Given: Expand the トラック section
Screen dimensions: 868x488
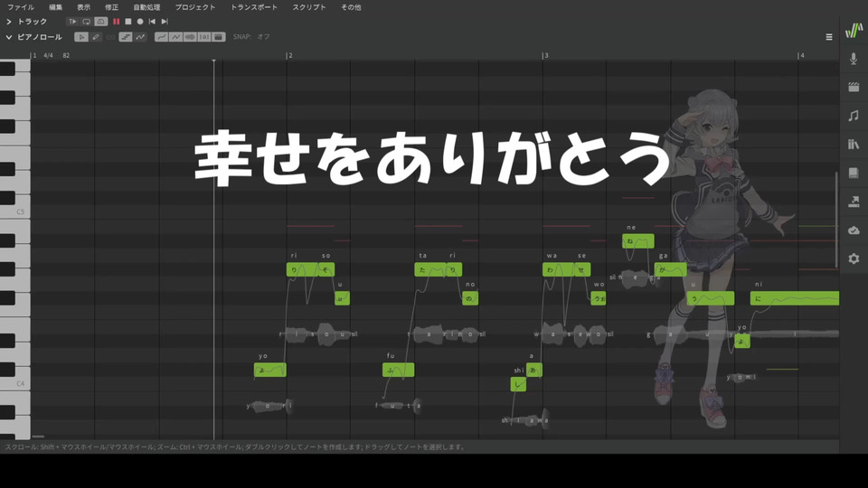Looking at the screenshot, I should click(x=9, y=22).
